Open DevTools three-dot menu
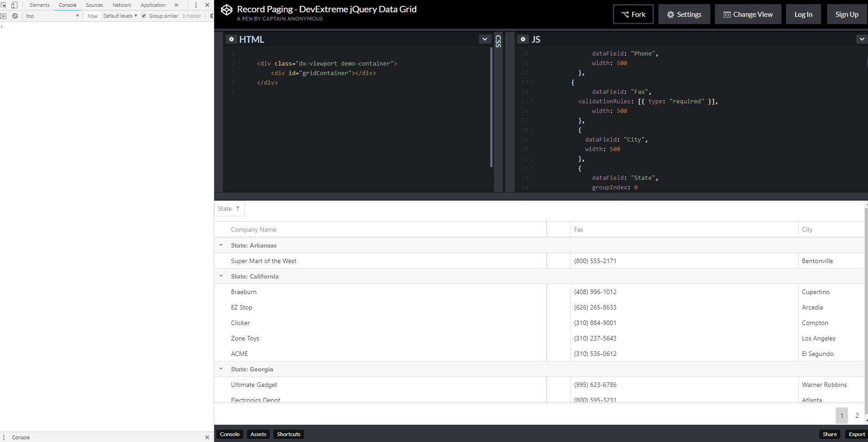The height and width of the screenshot is (442, 868). (x=196, y=5)
